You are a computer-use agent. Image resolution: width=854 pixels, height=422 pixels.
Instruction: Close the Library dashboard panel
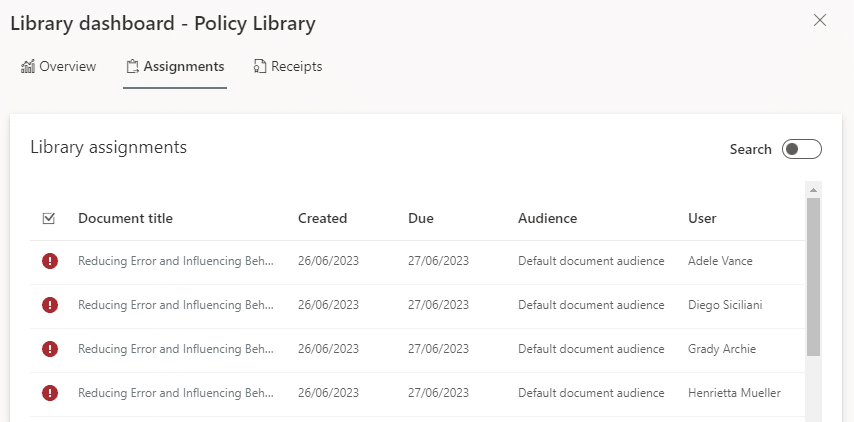(820, 20)
